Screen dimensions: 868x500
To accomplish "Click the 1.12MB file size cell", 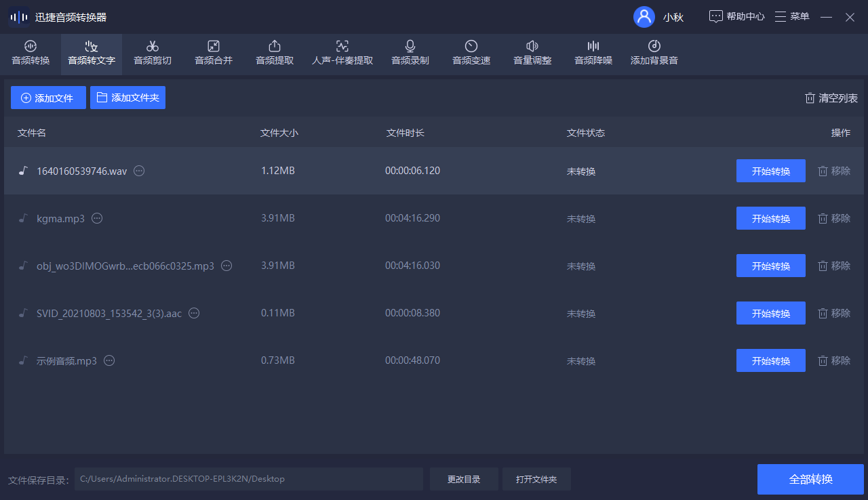I will pos(278,171).
